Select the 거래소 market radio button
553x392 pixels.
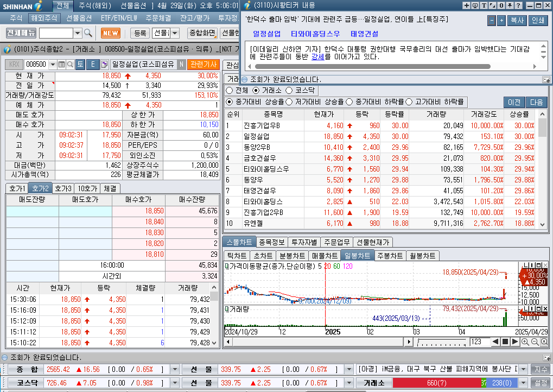pyautogui.click(x=256, y=91)
